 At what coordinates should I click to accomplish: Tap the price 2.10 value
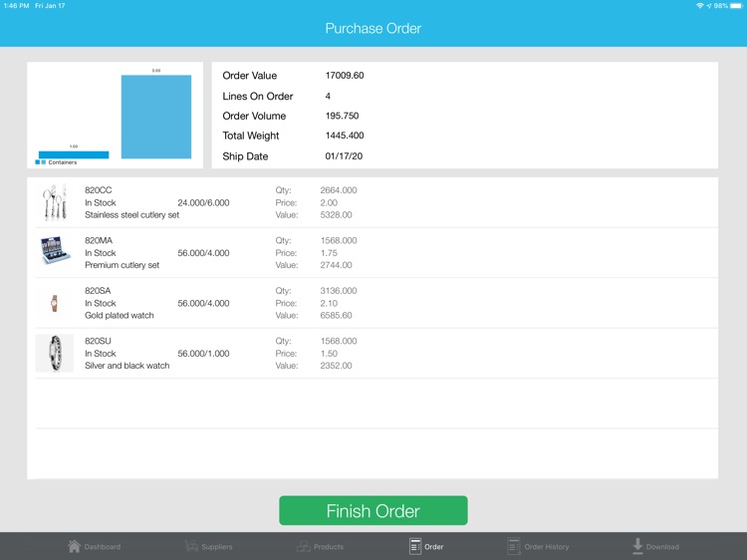(x=329, y=303)
